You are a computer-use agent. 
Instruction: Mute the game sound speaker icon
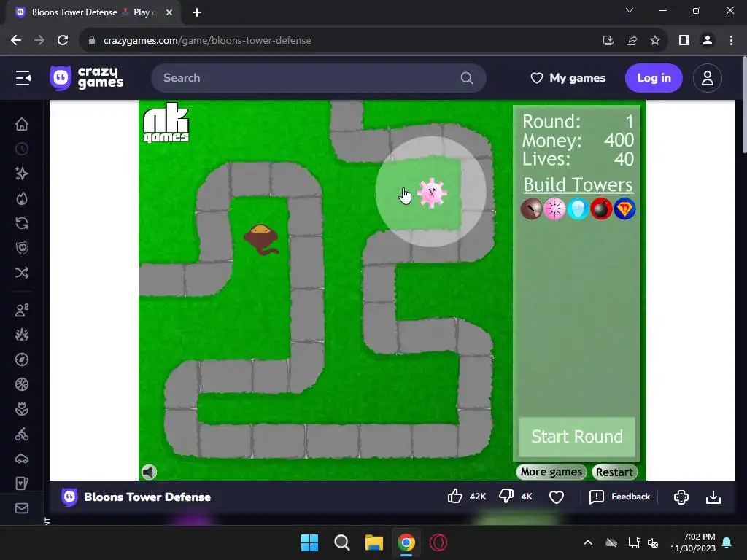(x=149, y=472)
